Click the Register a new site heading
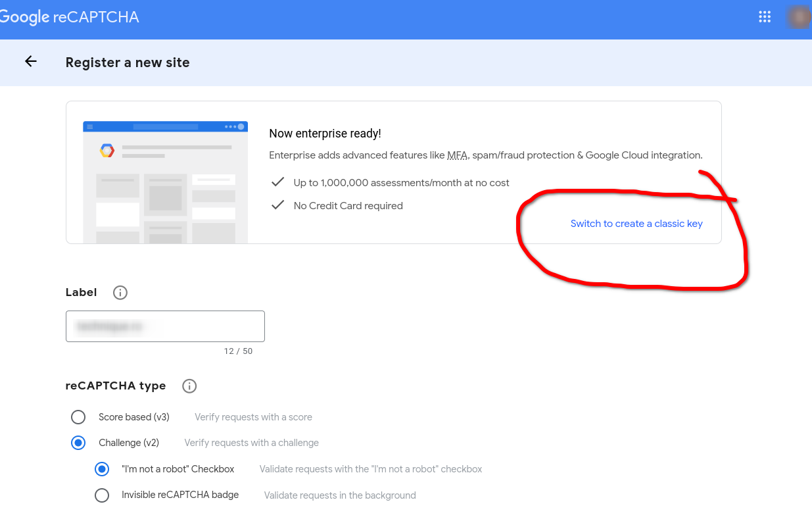812x525 pixels. pyautogui.click(x=128, y=63)
